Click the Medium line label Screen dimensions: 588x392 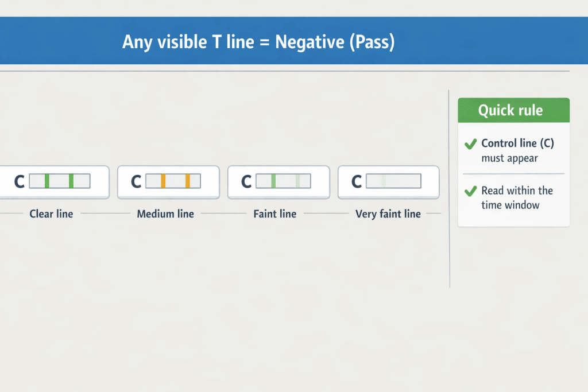(x=165, y=214)
